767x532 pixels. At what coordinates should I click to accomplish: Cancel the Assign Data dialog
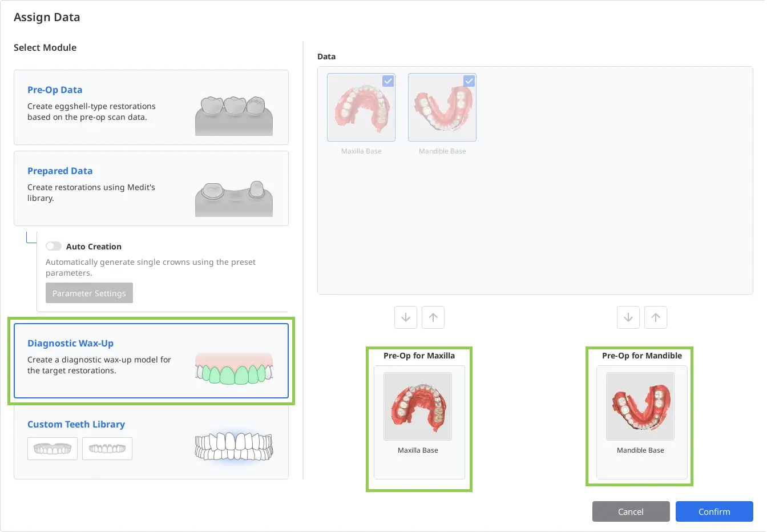pos(631,511)
